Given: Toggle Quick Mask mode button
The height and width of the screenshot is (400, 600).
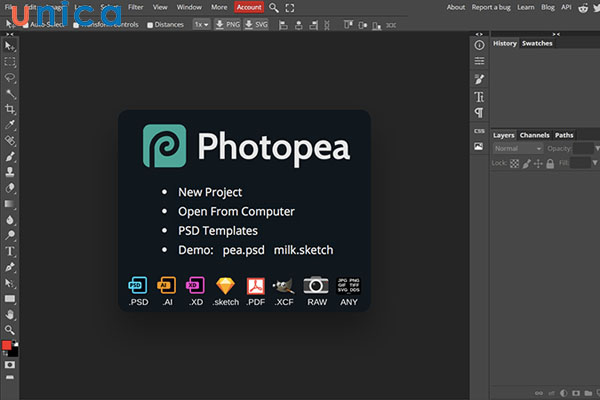Looking at the screenshot, I should click(x=10, y=365).
